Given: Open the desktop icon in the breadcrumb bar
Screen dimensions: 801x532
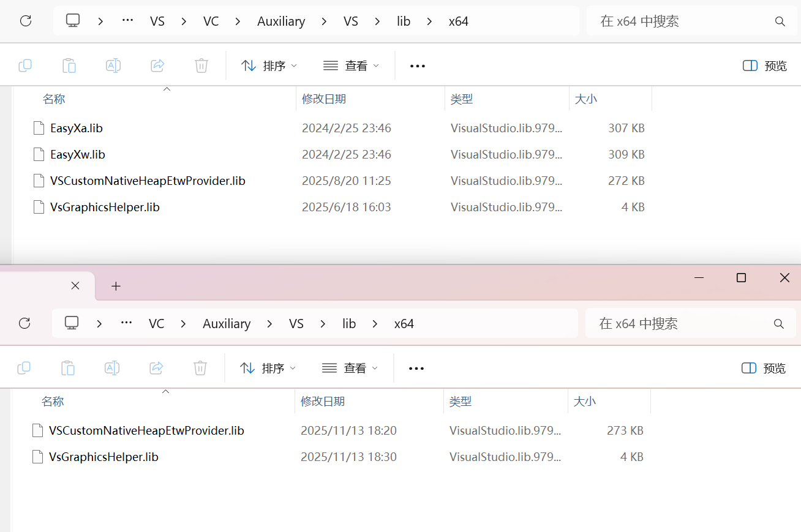Looking at the screenshot, I should pyautogui.click(x=72, y=21).
